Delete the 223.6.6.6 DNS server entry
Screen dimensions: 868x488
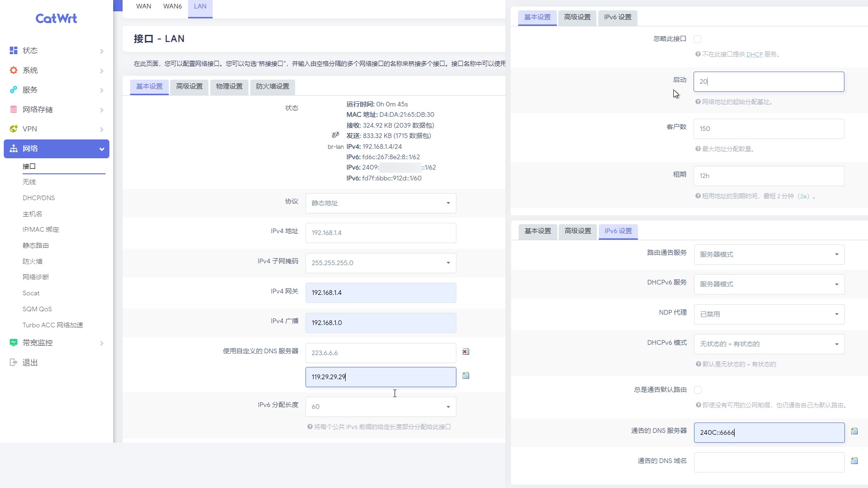[465, 352]
